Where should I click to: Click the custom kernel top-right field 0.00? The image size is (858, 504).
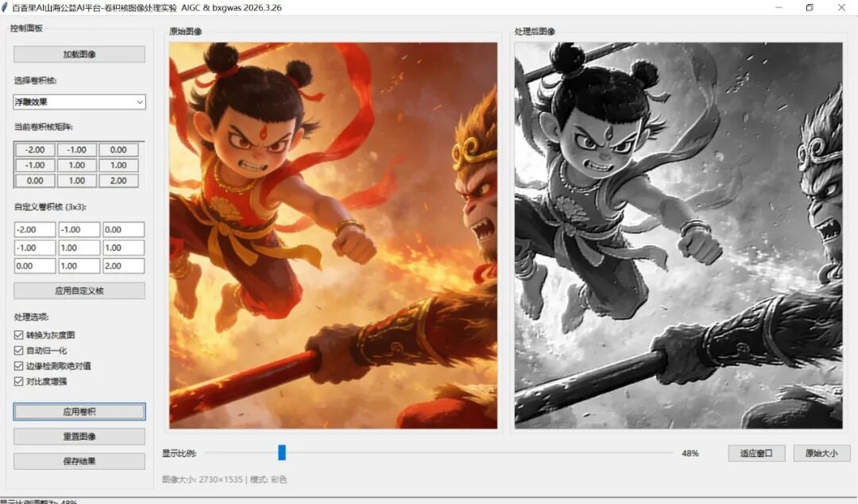tap(124, 229)
